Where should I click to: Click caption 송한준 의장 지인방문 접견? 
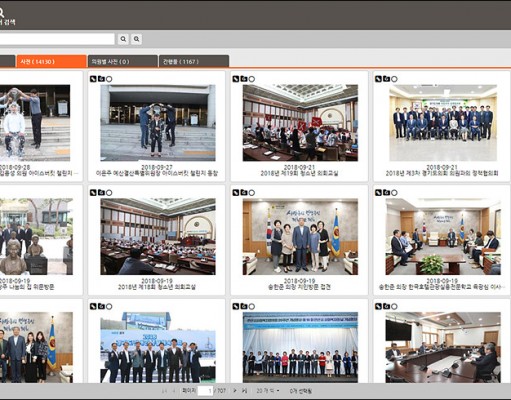pos(299,287)
